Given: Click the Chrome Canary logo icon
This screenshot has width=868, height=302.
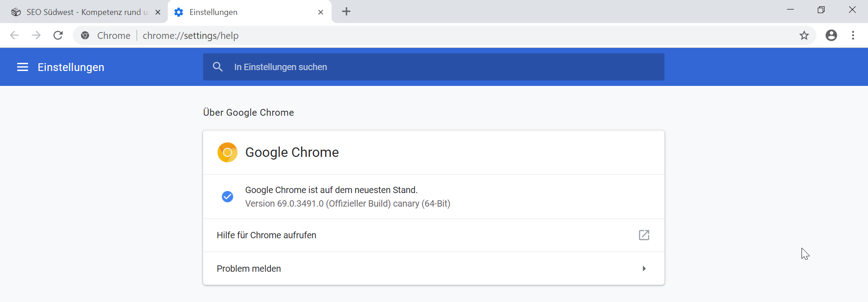Looking at the screenshot, I should (x=228, y=152).
